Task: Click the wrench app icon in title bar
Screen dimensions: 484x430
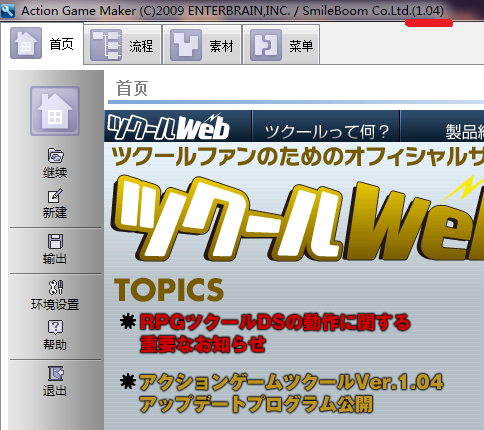Action: [8, 11]
